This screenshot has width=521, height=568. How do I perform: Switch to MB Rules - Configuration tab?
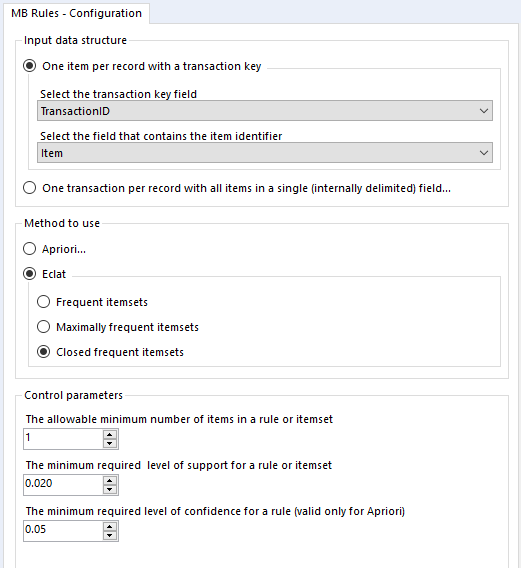click(x=76, y=13)
